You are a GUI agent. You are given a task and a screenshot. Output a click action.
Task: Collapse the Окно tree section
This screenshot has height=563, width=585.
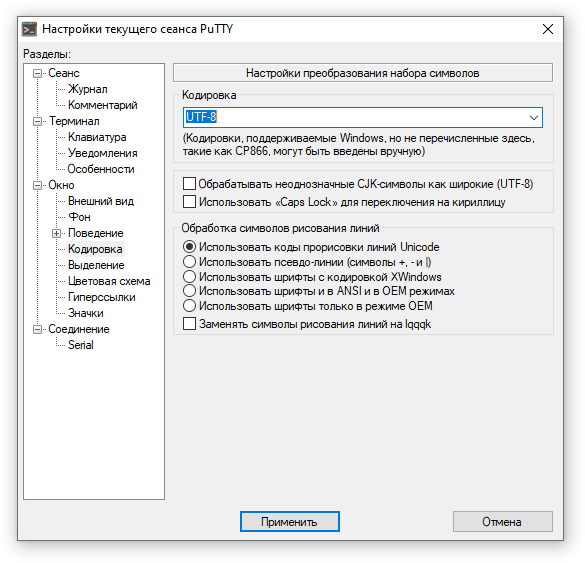pos(37,185)
